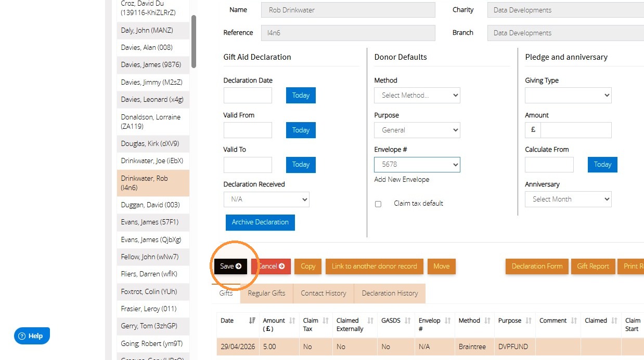
Task: Set Calculate From to Today
Action: tap(602, 165)
